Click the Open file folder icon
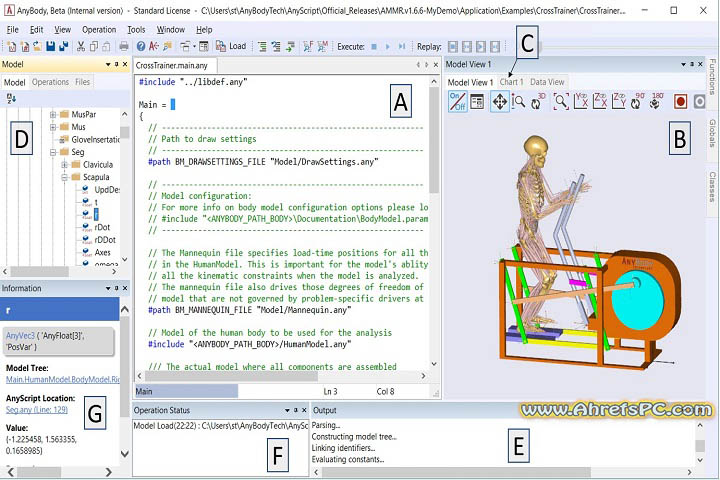 [38, 46]
